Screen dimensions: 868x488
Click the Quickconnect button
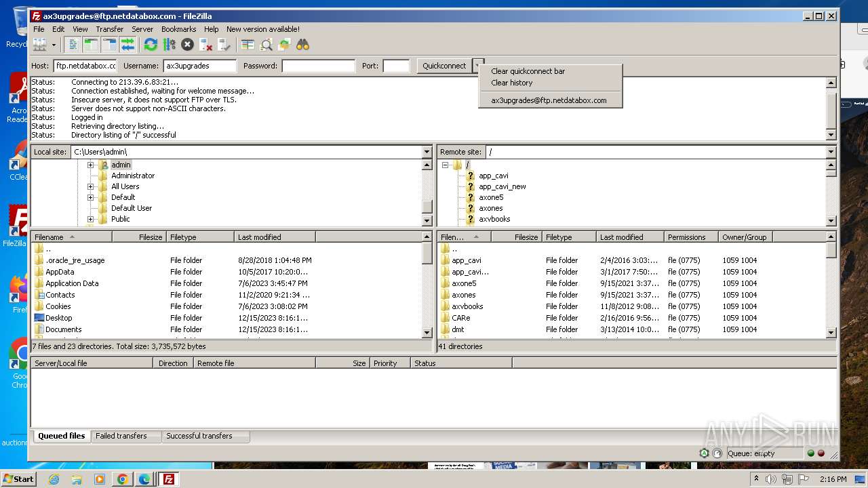pyautogui.click(x=444, y=66)
